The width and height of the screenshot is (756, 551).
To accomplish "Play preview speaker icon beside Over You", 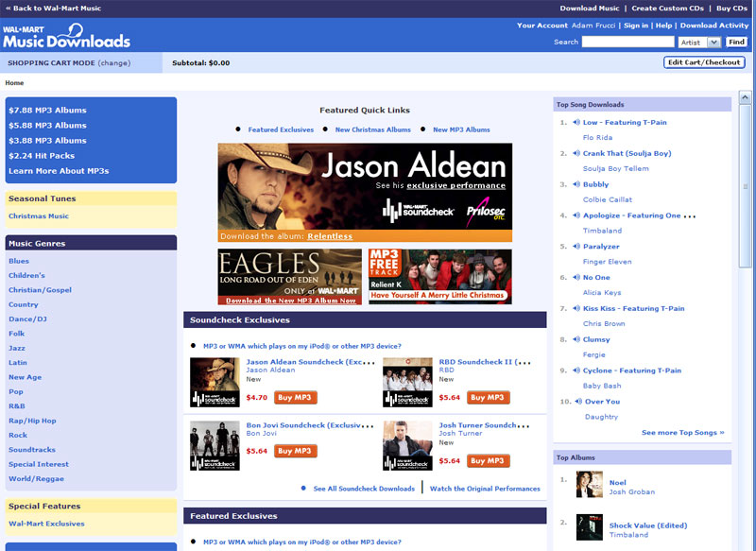I will pos(578,402).
